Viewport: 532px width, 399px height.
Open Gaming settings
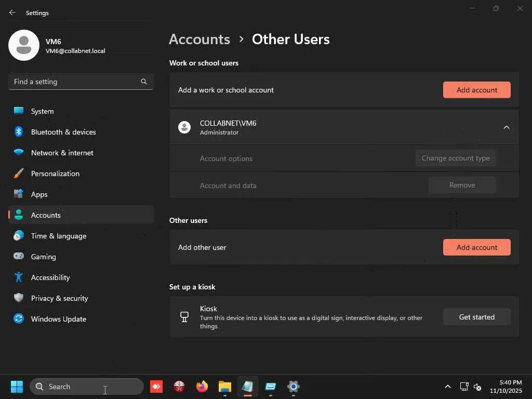pyautogui.click(x=43, y=257)
